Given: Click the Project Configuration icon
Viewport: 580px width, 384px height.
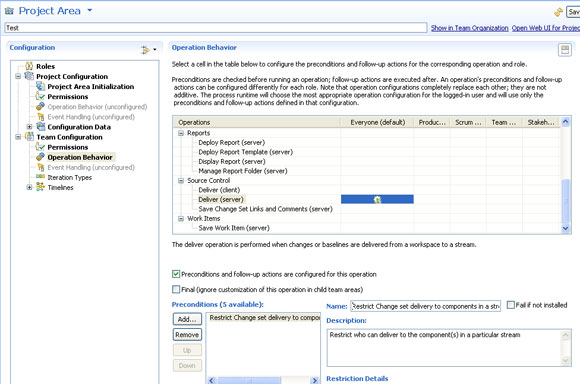Looking at the screenshot, I should click(x=29, y=76).
